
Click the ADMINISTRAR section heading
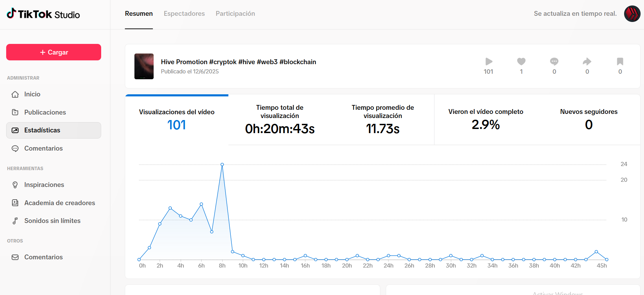(23, 78)
